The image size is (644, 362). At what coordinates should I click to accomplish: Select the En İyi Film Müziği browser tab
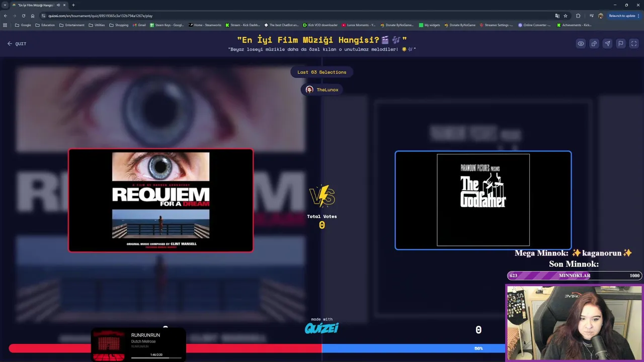point(39,5)
